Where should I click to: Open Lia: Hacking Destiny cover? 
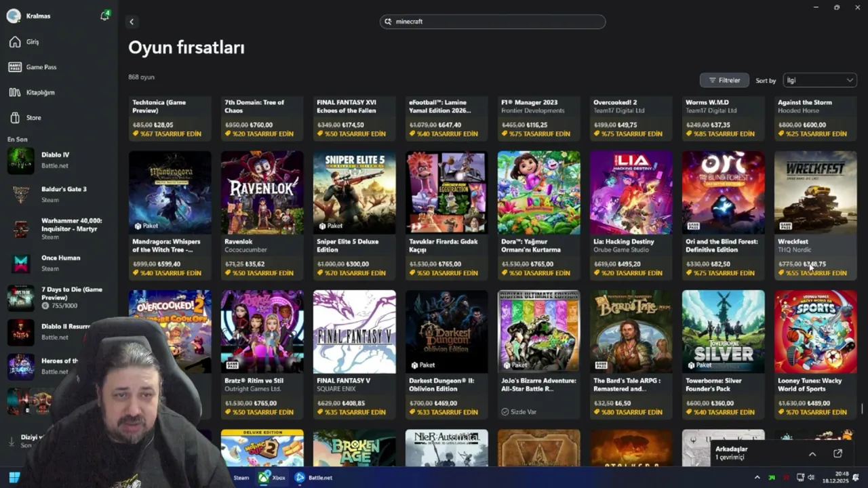[x=631, y=192]
